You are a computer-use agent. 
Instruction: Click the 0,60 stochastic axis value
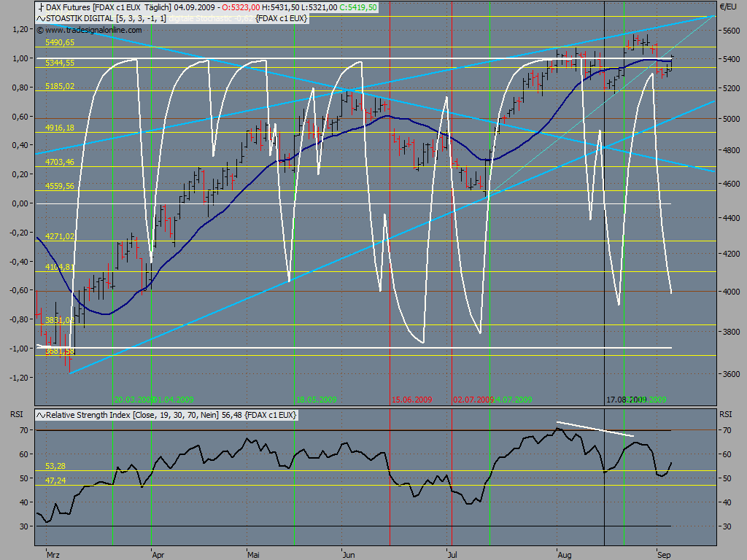[20, 117]
